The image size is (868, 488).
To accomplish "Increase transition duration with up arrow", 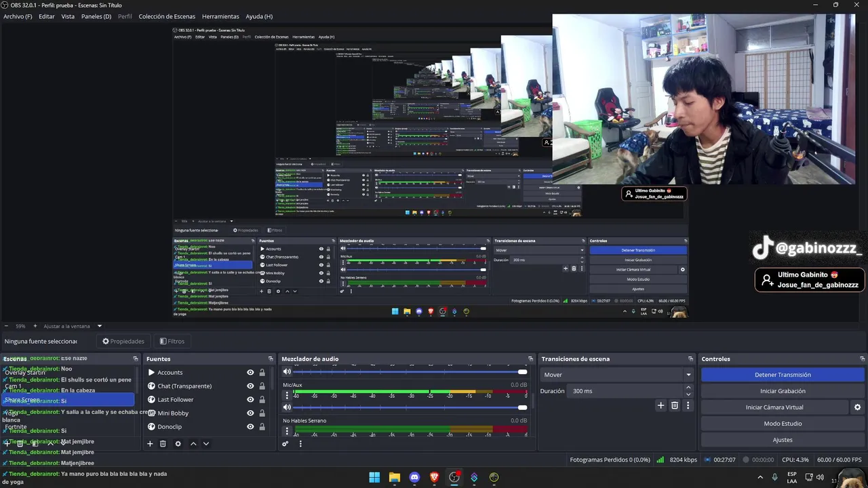I will coord(688,388).
